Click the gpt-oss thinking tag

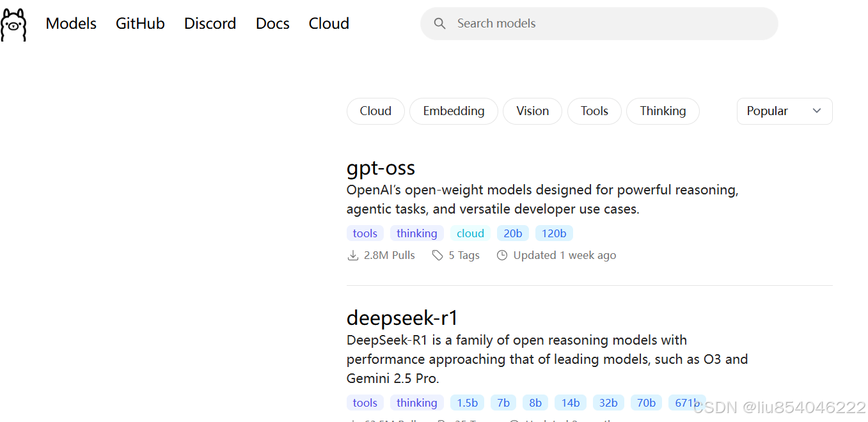point(417,233)
